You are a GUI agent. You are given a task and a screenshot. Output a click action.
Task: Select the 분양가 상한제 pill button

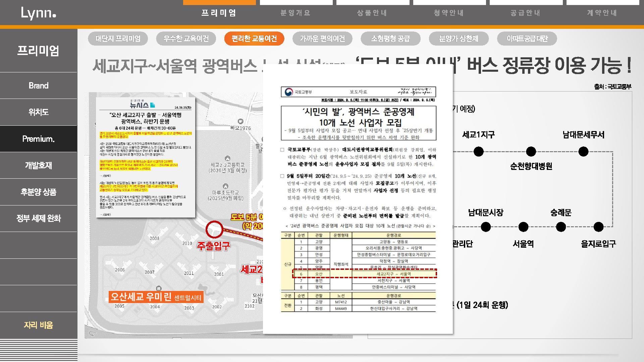(x=459, y=39)
